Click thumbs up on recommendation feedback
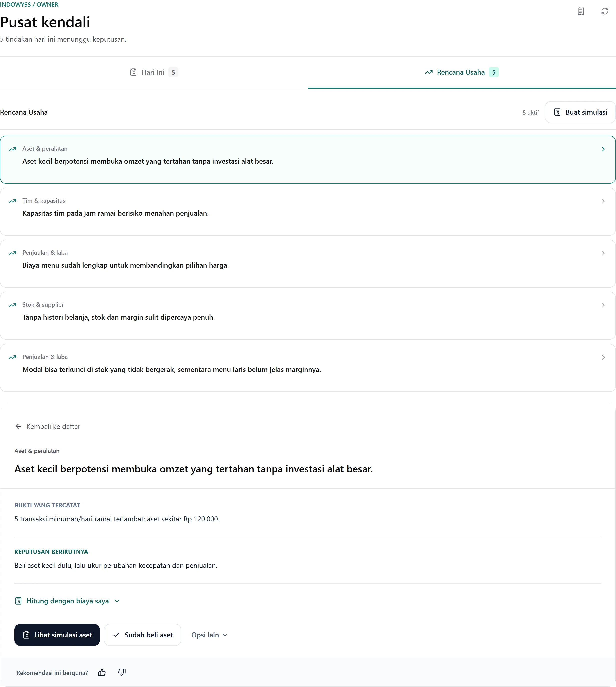 tap(102, 672)
